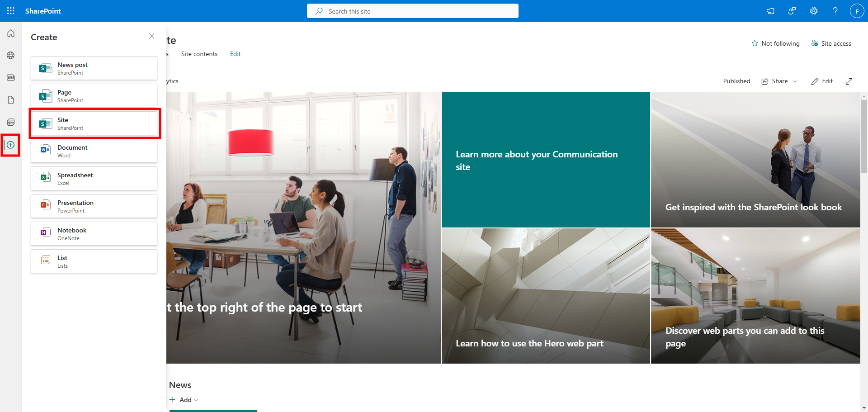Create a new List
This screenshot has width=868, height=412.
coord(94,261)
